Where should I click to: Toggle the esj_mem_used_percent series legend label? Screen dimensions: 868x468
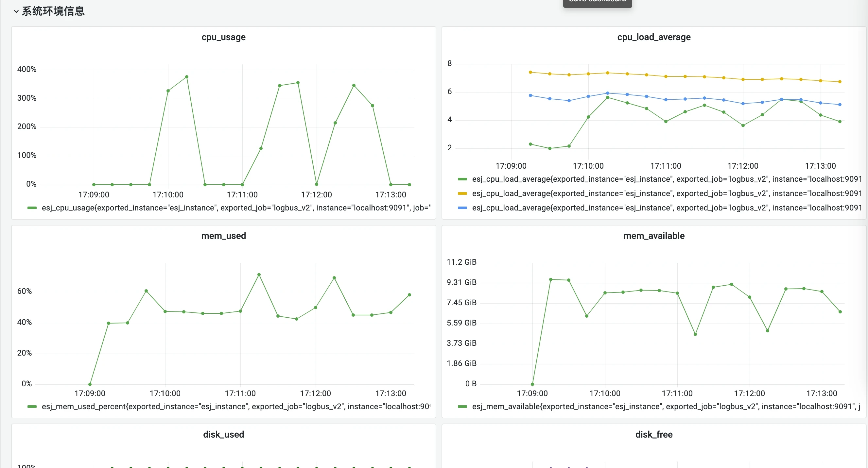click(x=236, y=407)
